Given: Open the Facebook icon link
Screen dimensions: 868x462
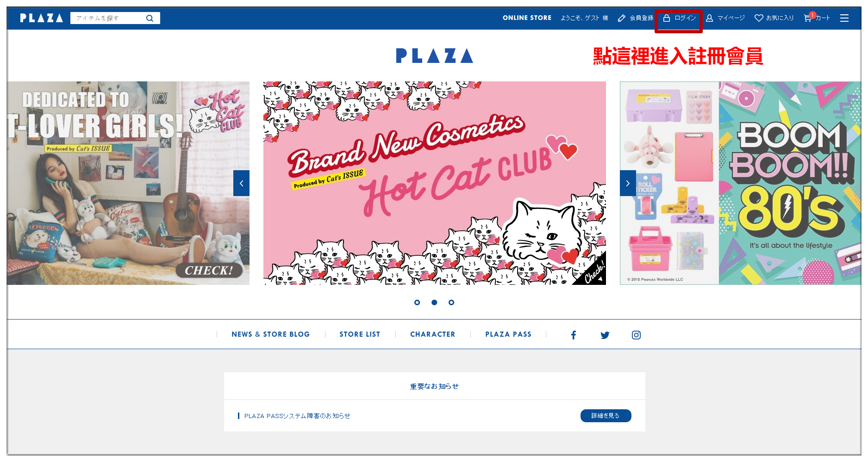Looking at the screenshot, I should coord(574,335).
